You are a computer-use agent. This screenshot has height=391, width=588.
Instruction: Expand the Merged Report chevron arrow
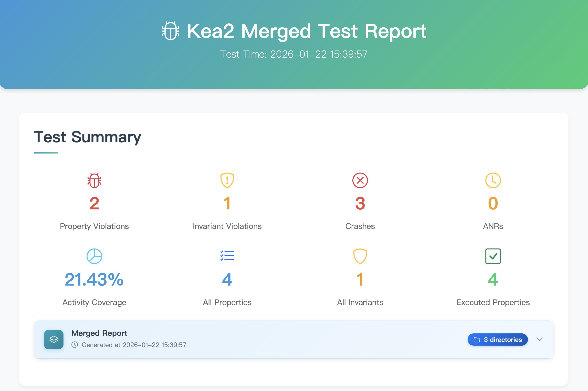tap(539, 340)
